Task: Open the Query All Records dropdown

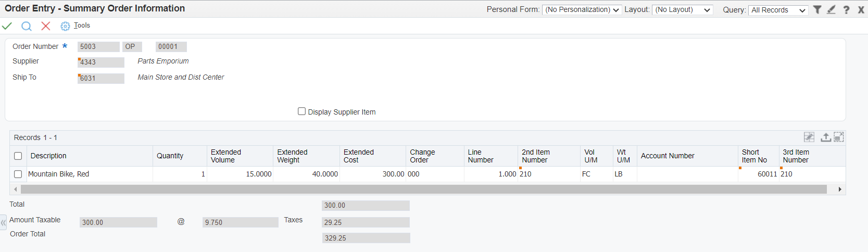Action: click(778, 10)
